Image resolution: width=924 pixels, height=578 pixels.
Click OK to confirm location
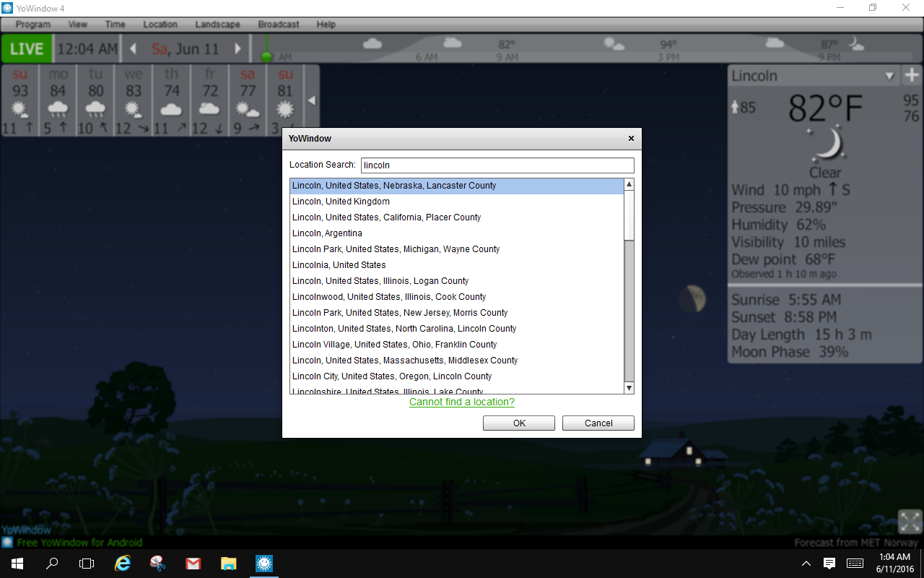[519, 423]
